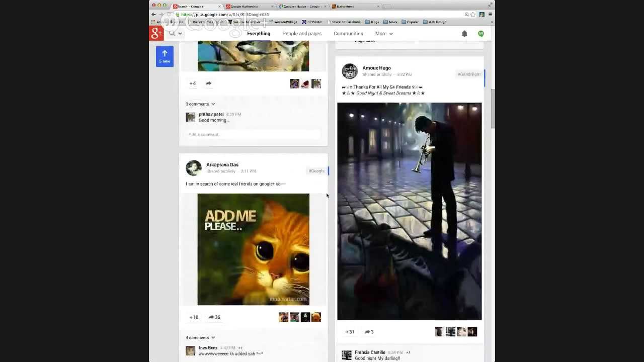Open the HP Printer bookmark
Viewport: 644px width, 362px height.
(x=312, y=22)
